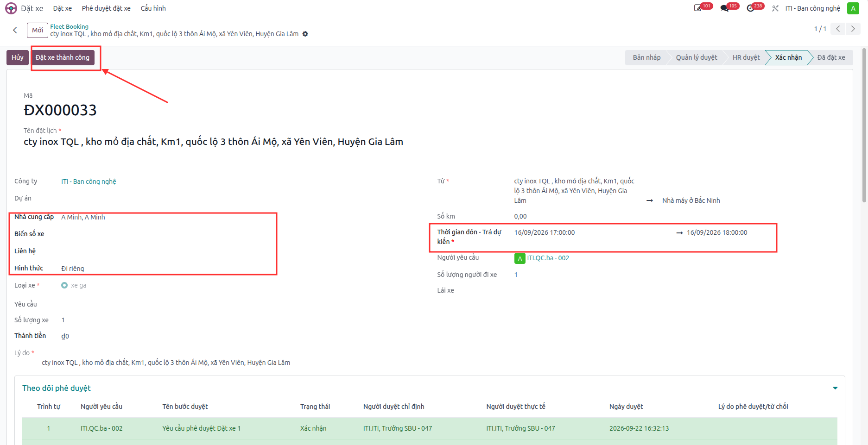Select the Xác nhận status stage
Screen dimensions: 868x445
[788, 57]
